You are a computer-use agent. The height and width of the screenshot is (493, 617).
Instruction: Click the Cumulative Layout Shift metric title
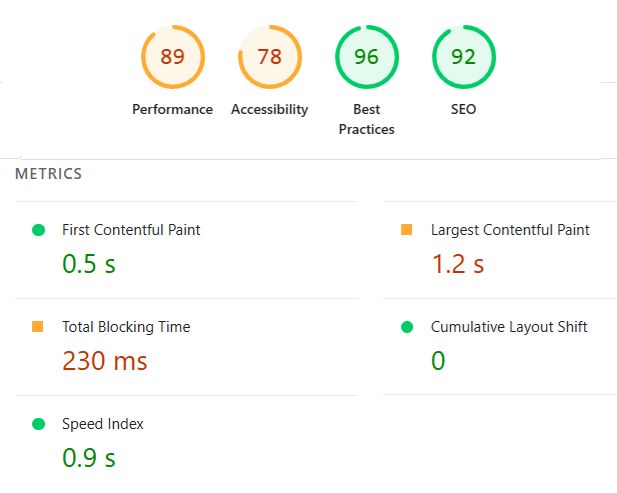pyautogui.click(x=509, y=327)
